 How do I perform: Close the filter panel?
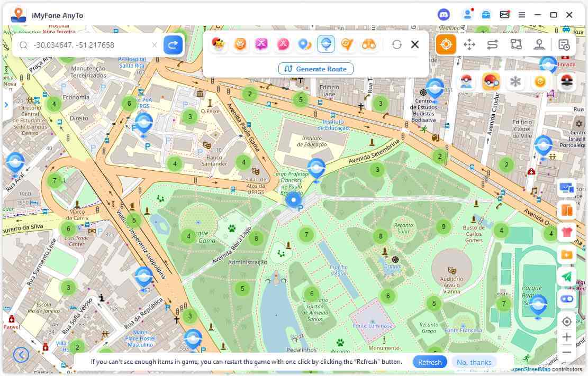pyautogui.click(x=415, y=44)
